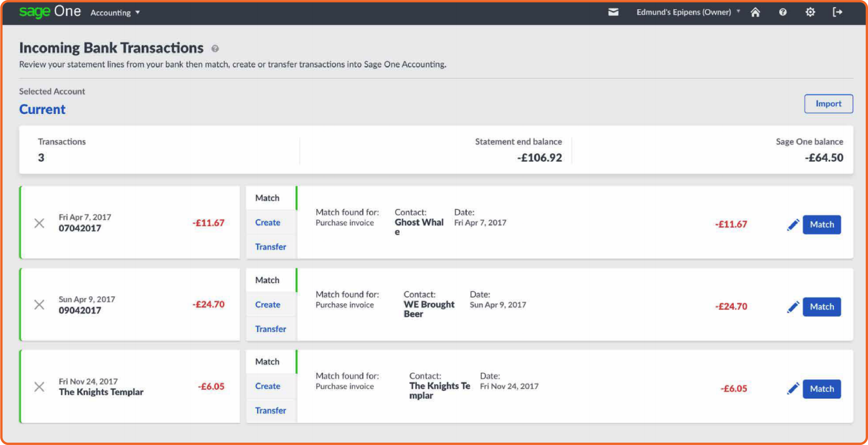Dismiss the 09042017 transaction with X

click(x=39, y=305)
